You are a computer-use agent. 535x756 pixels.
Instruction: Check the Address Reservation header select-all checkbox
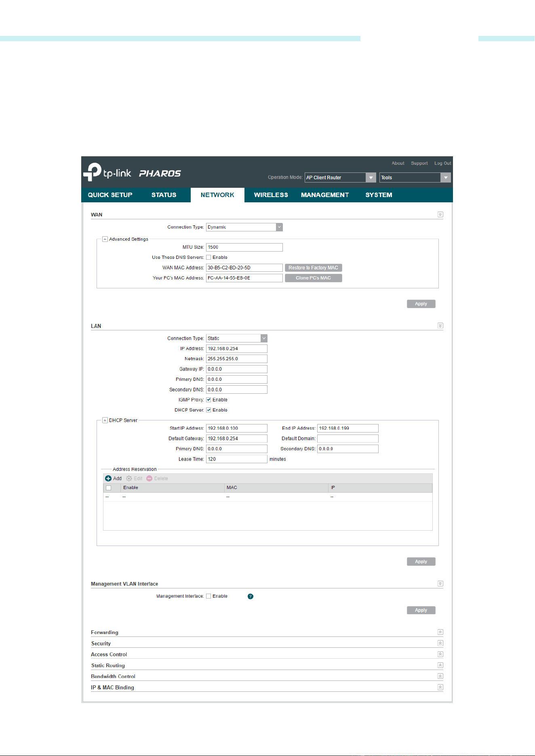point(108,488)
